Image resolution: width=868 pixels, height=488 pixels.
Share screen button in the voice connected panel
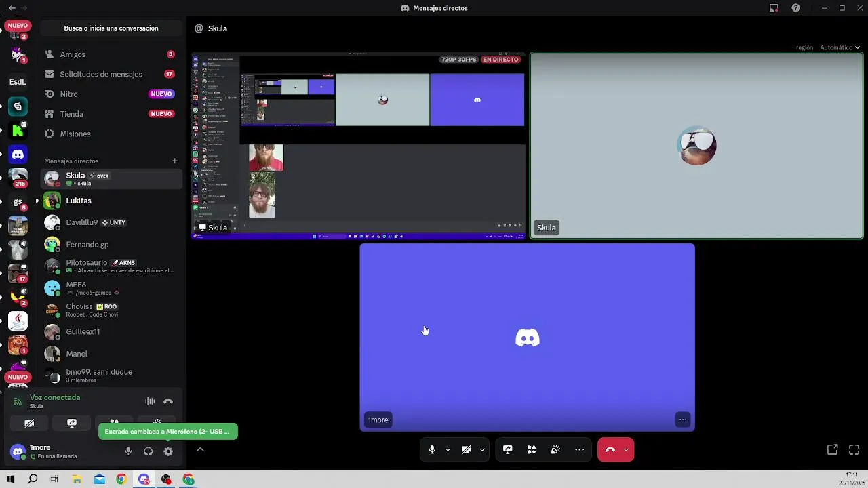tap(72, 423)
